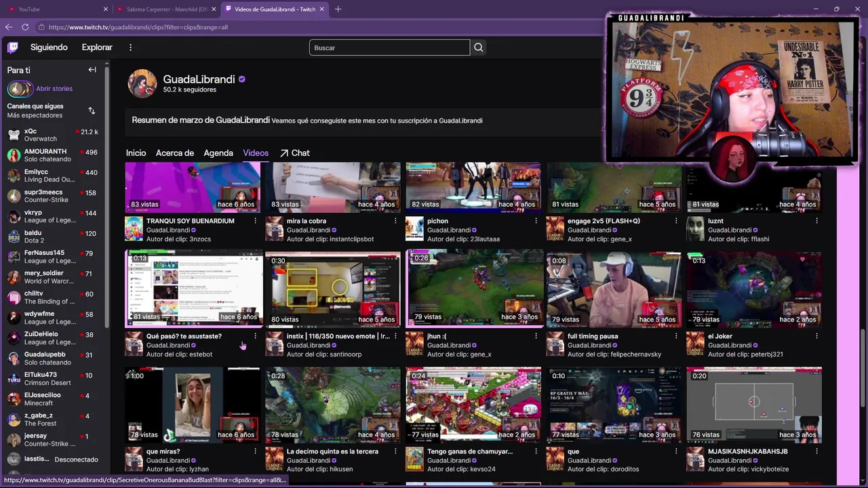Click inside the Buscar search field

pos(389,47)
